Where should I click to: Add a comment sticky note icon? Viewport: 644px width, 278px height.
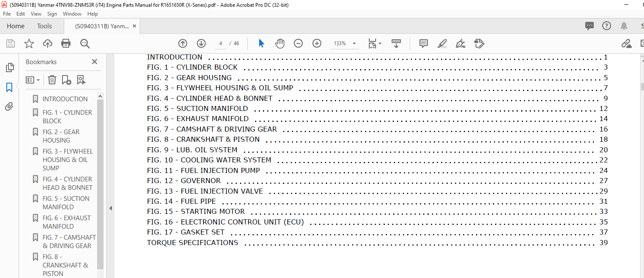click(424, 43)
